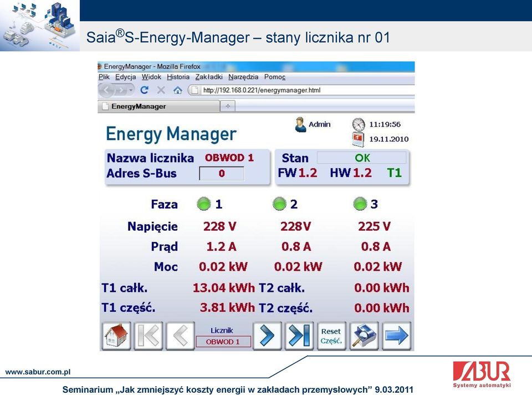Click the 3.81 kWh T1 partial value

[x=227, y=308]
